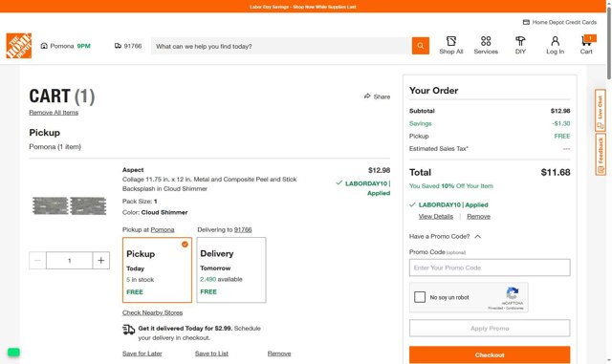Click the Labor Day Savings banner
612x364 pixels.
coord(303,7)
